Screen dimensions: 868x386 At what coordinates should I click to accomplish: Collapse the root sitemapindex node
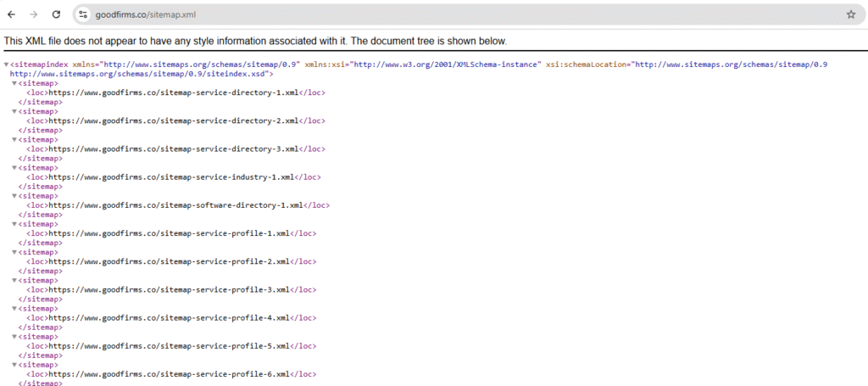(6, 64)
